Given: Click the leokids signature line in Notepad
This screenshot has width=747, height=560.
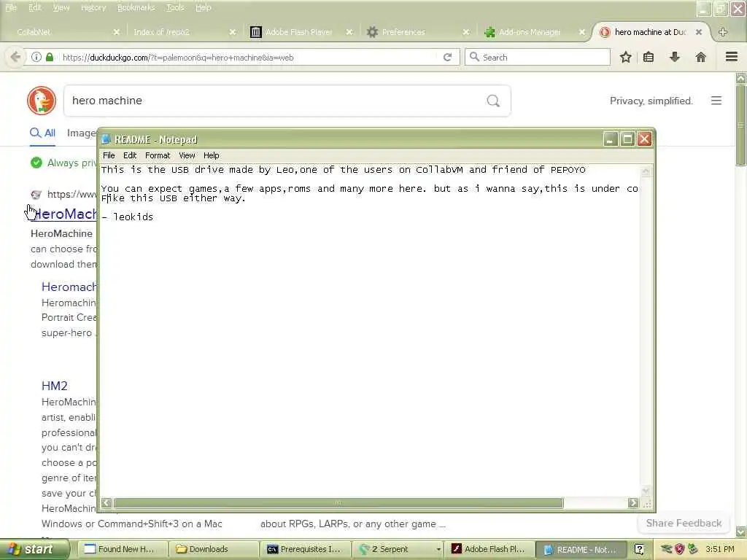Looking at the screenshot, I should (127, 217).
